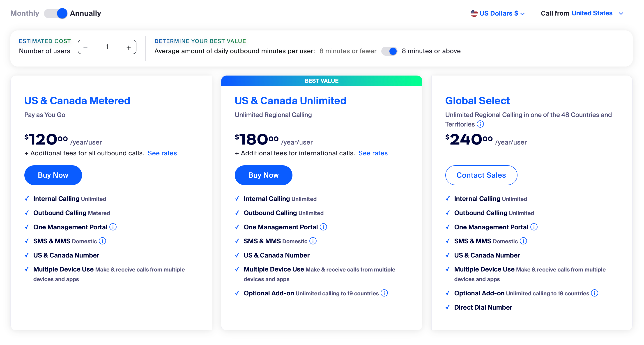Image resolution: width=644 pixels, height=345 pixels.
Task: Click Buy Now on US & Canada Metered
Action: 53,175
